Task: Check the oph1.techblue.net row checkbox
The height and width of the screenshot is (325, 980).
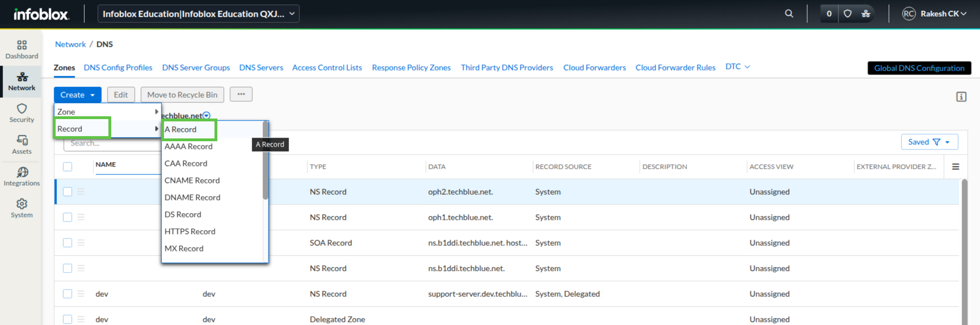Action: click(67, 217)
